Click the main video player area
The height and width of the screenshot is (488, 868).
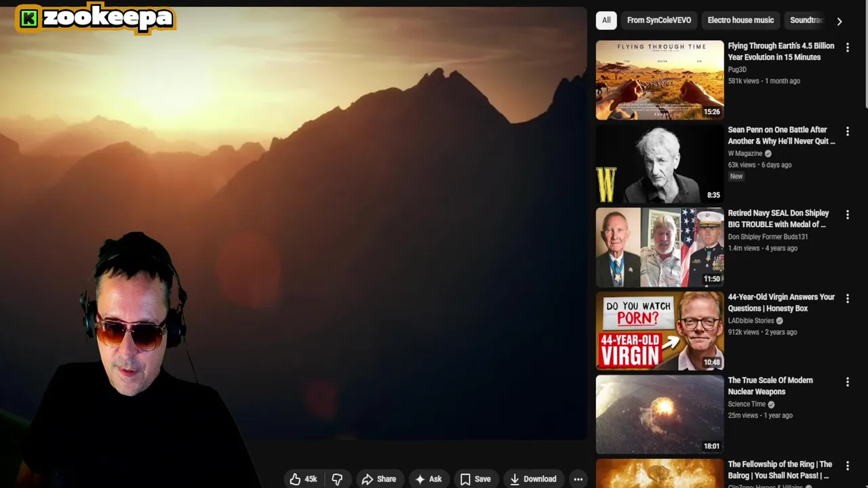point(293,224)
